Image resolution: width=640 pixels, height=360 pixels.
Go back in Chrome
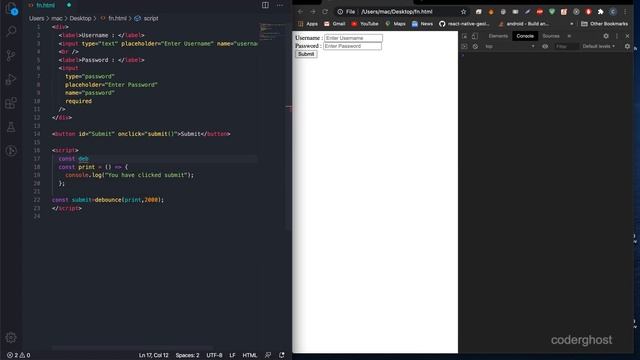pos(300,12)
